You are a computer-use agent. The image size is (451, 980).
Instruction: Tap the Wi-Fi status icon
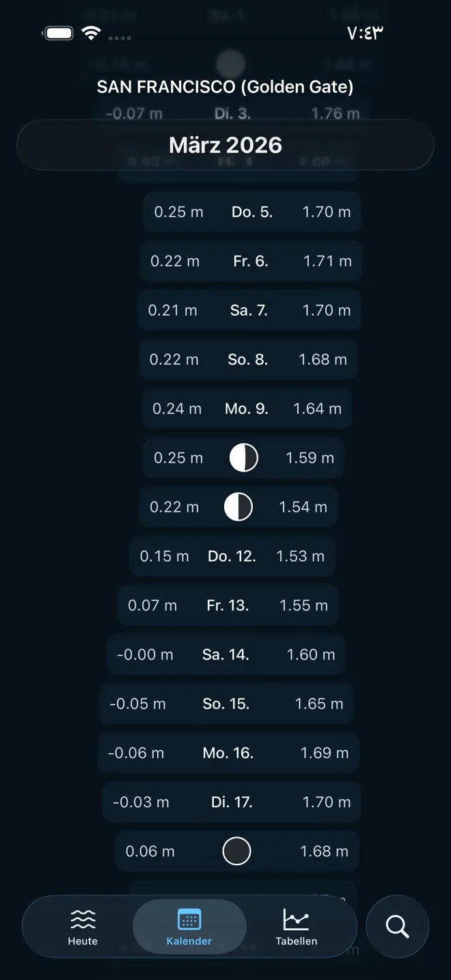click(x=91, y=33)
